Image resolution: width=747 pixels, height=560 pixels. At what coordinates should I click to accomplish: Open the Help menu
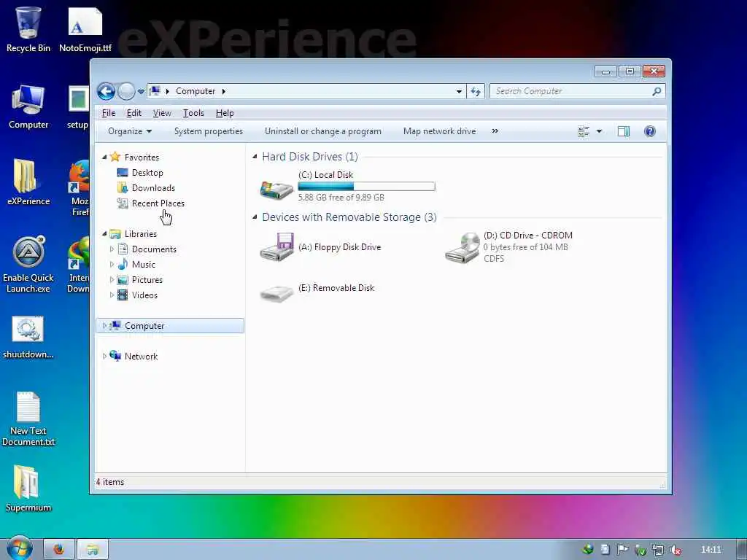coord(225,113)
